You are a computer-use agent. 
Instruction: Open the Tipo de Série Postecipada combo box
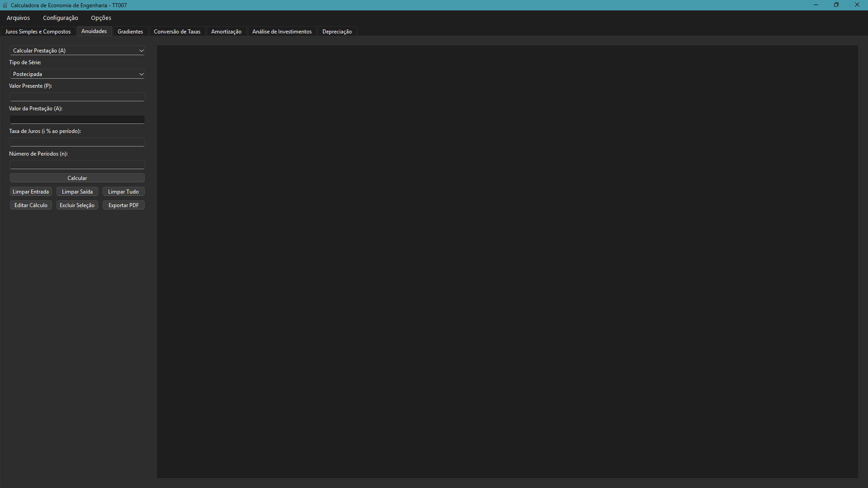point(77,74)
